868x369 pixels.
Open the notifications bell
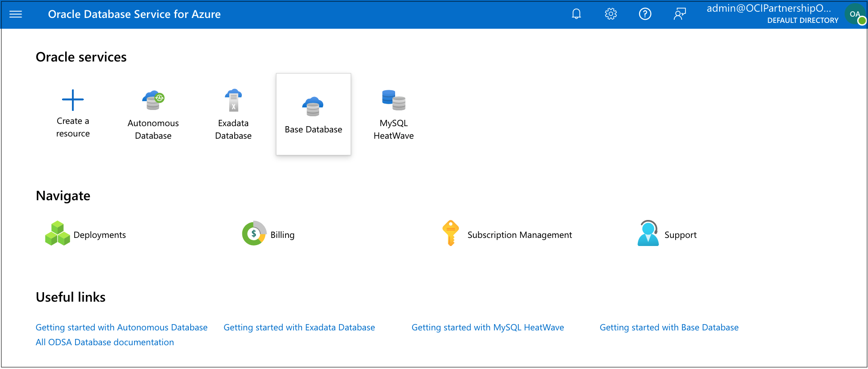[576, 14]
